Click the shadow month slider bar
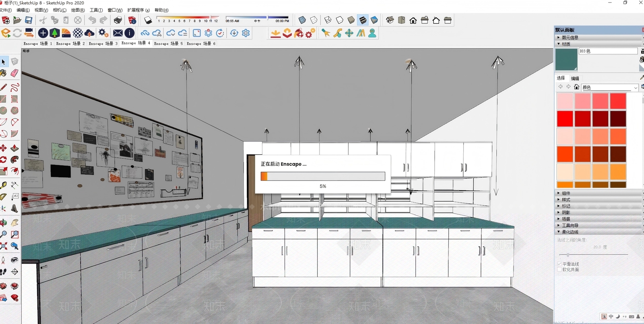This screenshot has height=324, width=644. coord(187,17)
